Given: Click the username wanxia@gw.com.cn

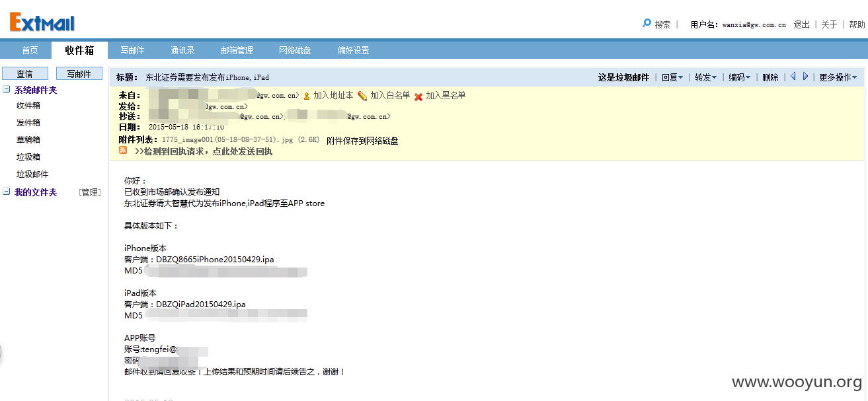Looking at the screenshot, I should pyautogui.click(x=754, y=24).
